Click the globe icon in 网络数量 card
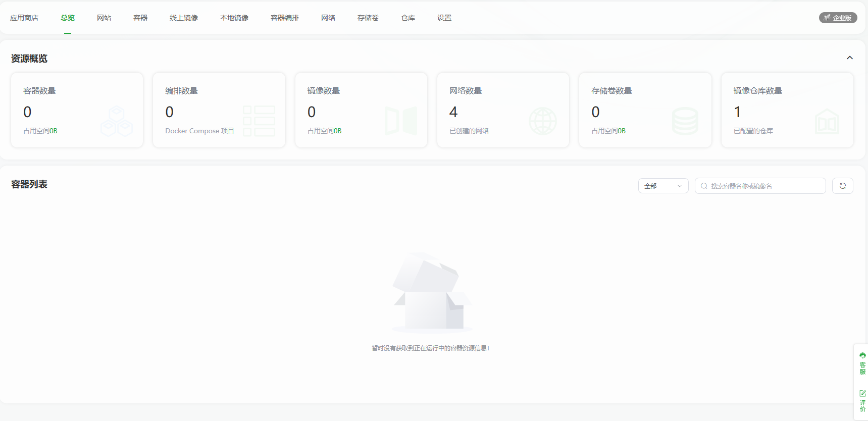 (542, 121)
